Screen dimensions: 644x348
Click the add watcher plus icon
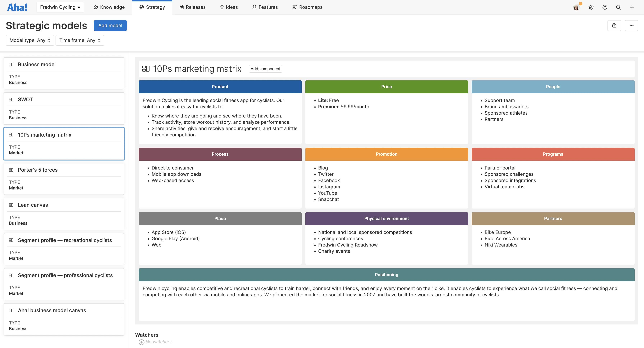(141, 342)
